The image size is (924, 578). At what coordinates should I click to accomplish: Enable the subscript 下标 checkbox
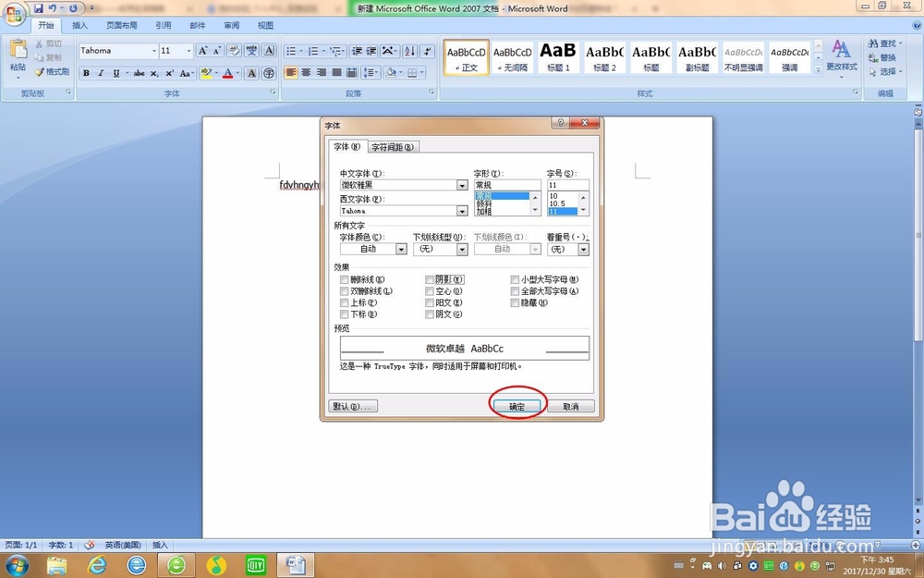click(344, 314)
